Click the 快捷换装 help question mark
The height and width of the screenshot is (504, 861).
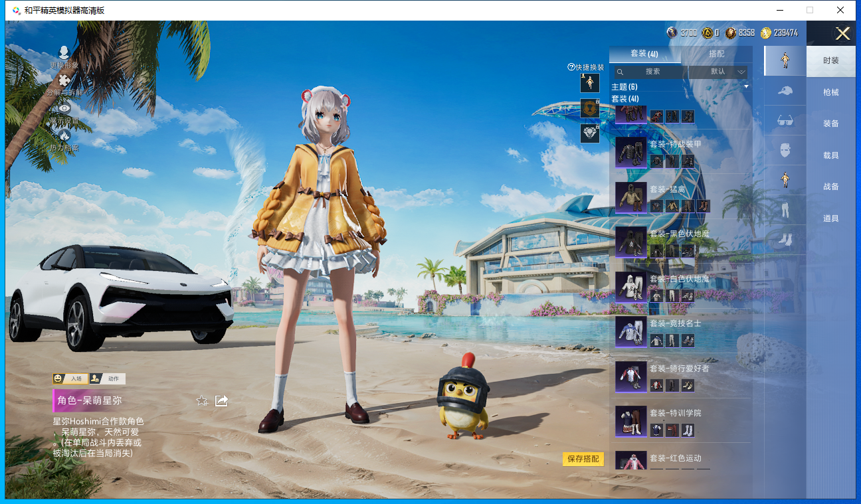click(x=571, y=67)
